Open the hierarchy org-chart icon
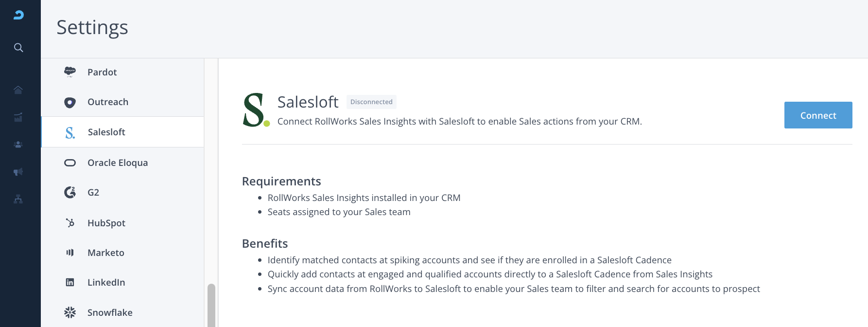This screenshot has height=327, width=868. (18, 199)
